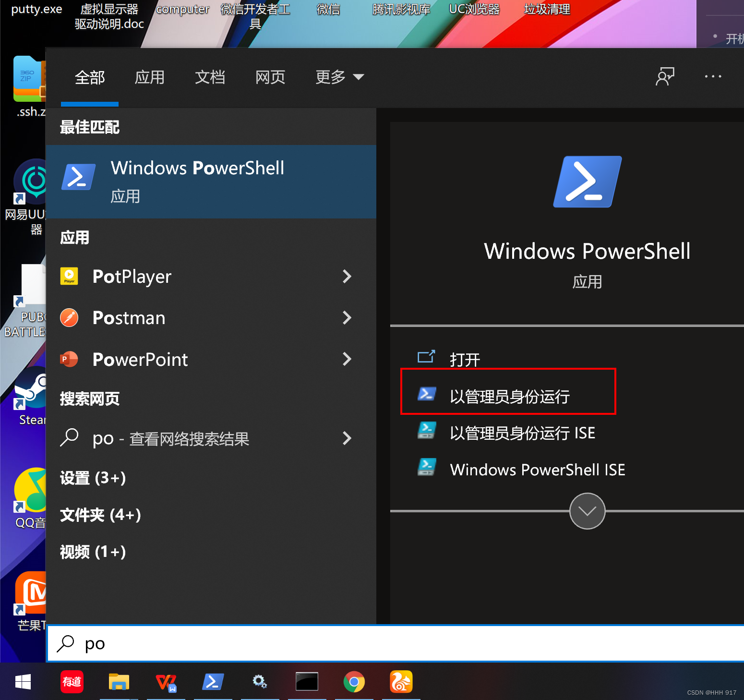Open the black console window taskbar icon

[x=307, y=682]
